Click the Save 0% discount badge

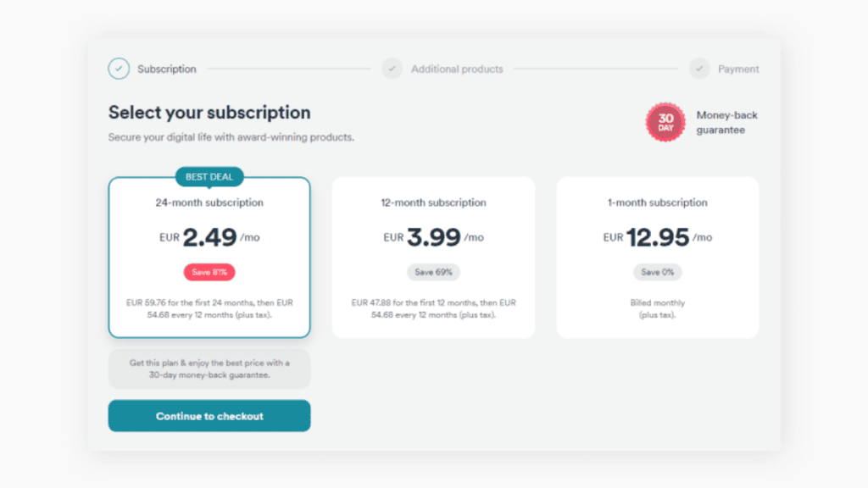pyautogui.click(x=658, y=272)
